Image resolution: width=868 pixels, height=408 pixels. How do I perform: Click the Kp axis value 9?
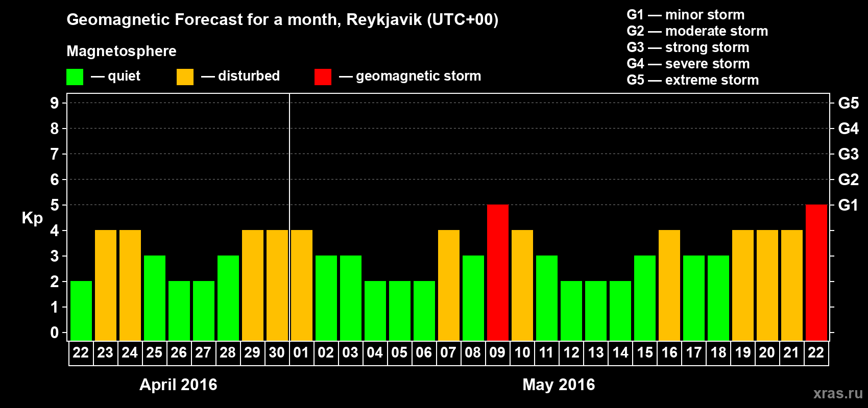coord(55,103)
